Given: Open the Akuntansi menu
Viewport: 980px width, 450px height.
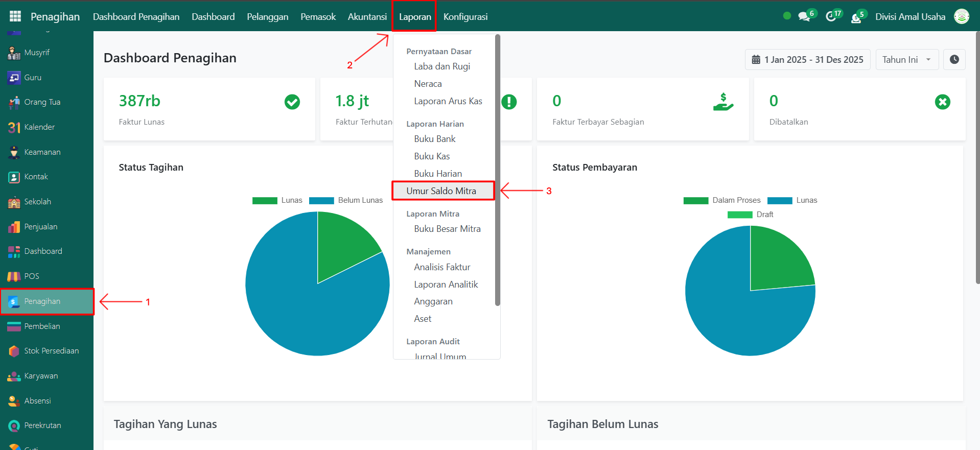Looking at the screenshot, I should (x=367, y=17).
